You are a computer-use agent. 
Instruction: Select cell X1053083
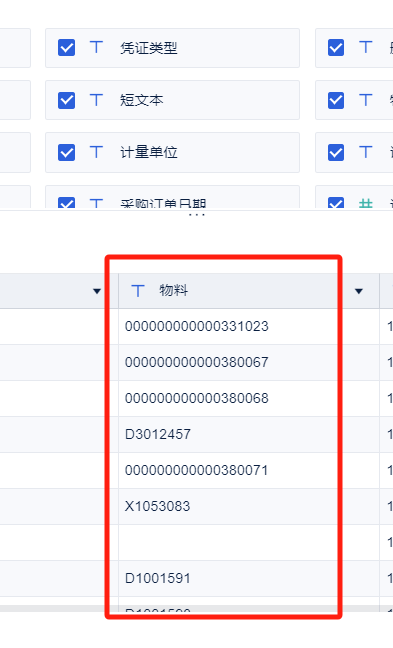(x=249, y=506)
